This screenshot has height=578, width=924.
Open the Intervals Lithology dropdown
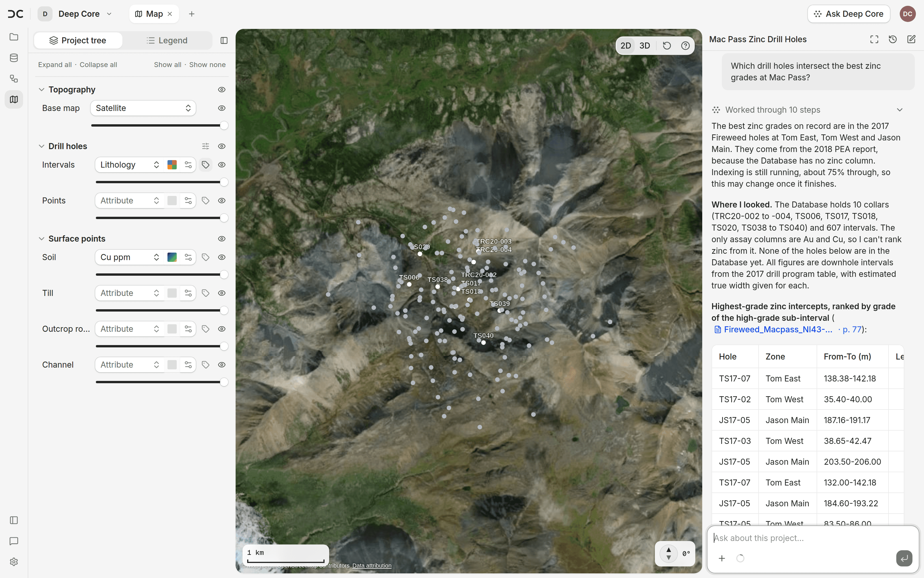129,165
